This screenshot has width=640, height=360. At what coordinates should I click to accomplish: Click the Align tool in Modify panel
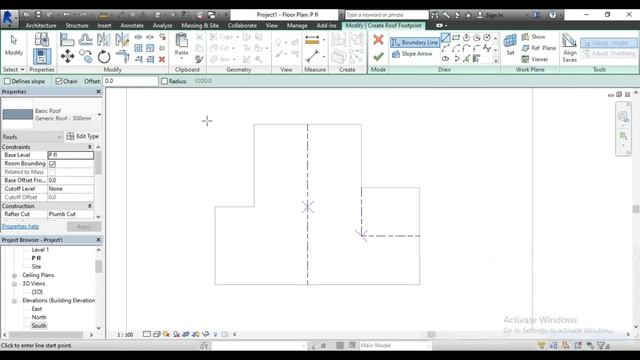[67, 40]
